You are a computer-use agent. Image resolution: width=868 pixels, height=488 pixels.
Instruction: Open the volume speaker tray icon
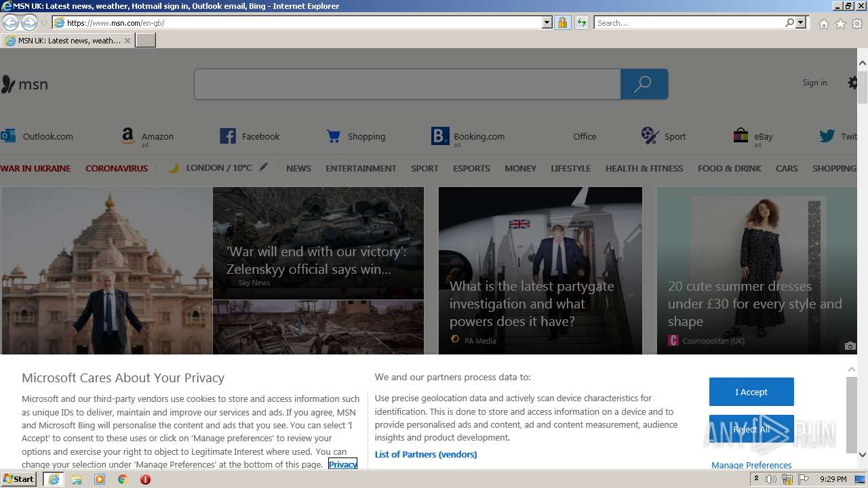771,479
